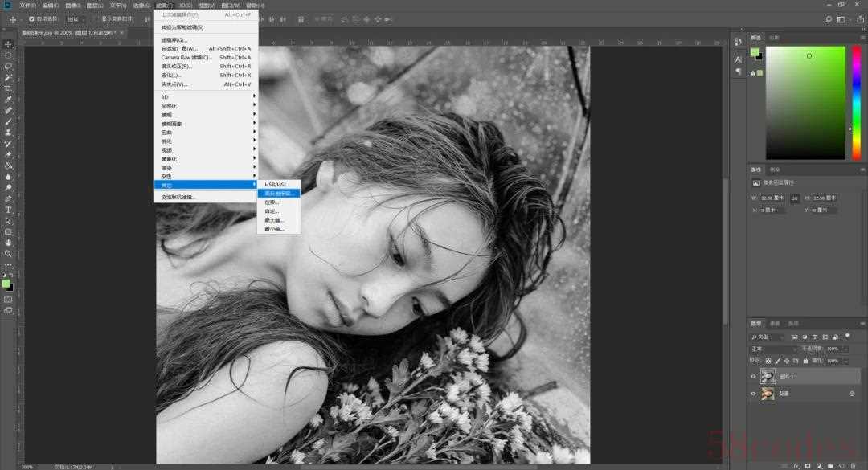Expand the 风格化 filter submenu
868x470 pixels.
(x=206, y=106)
